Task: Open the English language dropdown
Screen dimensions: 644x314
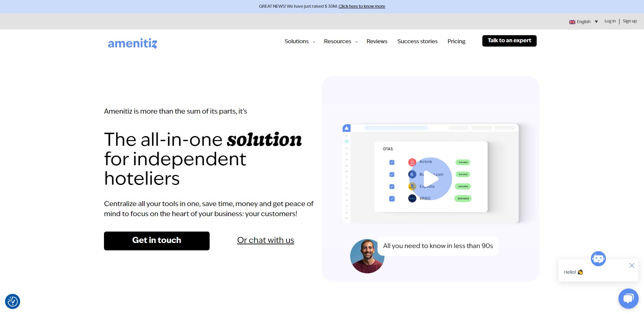Action: (584, 22)
